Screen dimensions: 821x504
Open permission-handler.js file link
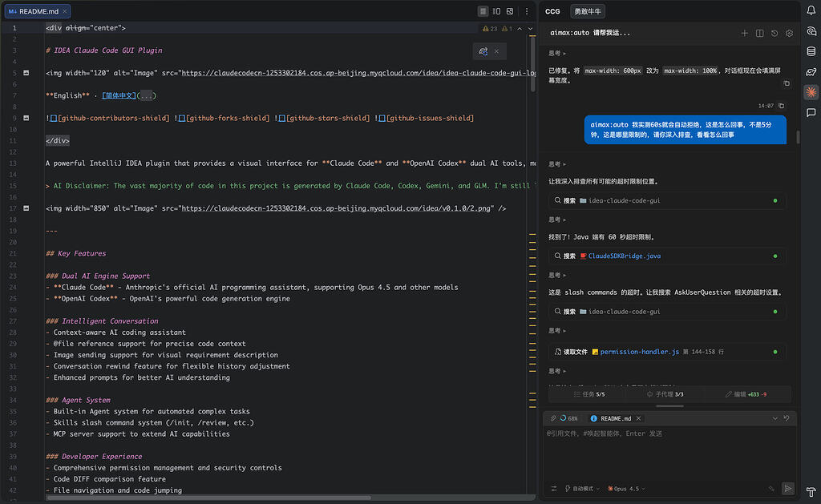[x=639, y=352]
